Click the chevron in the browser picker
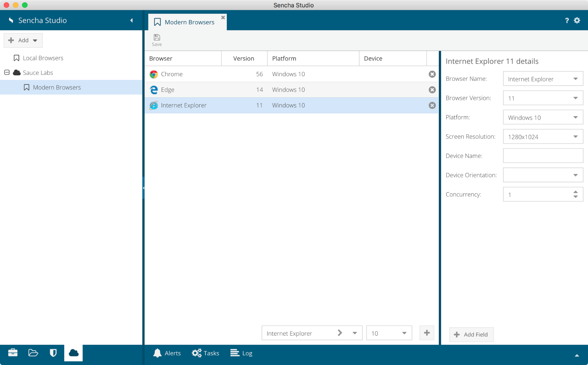The height and width of the screenshot is (365, 588). [x=340, y=333]
